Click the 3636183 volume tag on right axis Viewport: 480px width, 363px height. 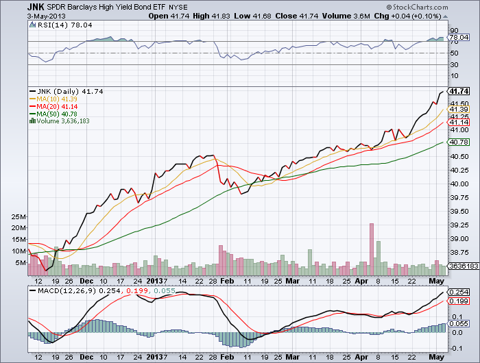464,266
